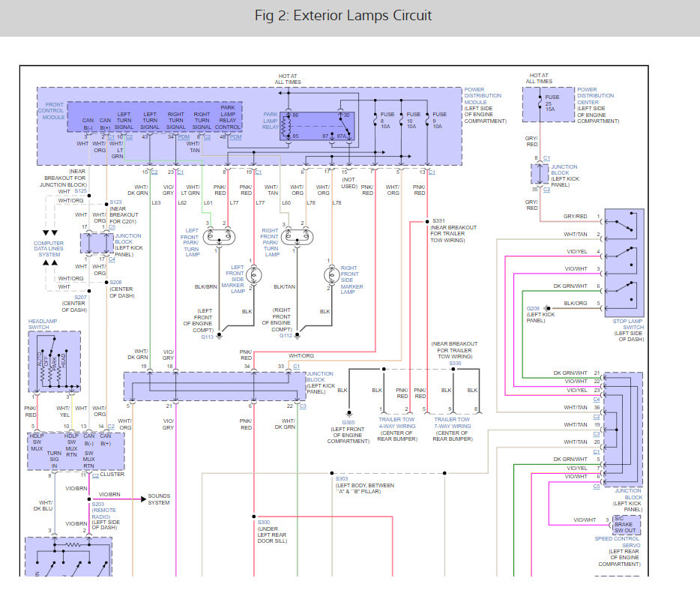Click the Park Lamp Relay label
The width and height of the screenshot is (700, 596).
pyautogui.click(x=271, y=121)
